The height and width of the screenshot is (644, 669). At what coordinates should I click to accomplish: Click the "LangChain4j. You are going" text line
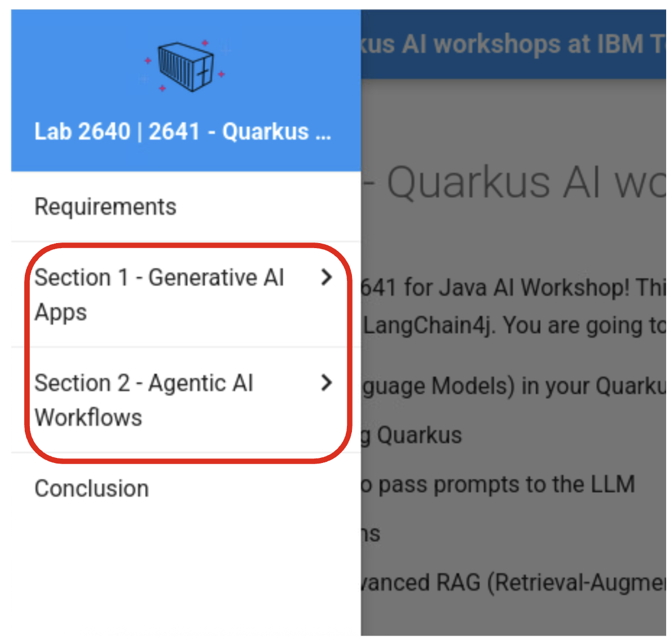513,325
